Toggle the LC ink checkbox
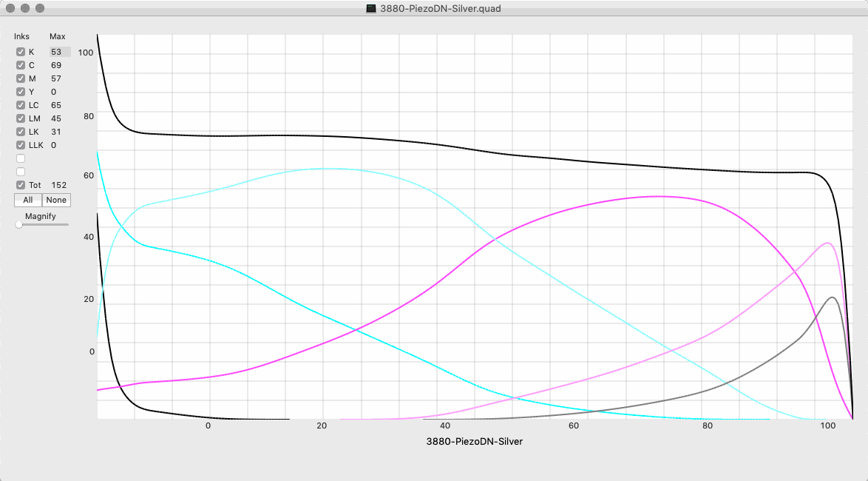 click(x=21, y=105)
